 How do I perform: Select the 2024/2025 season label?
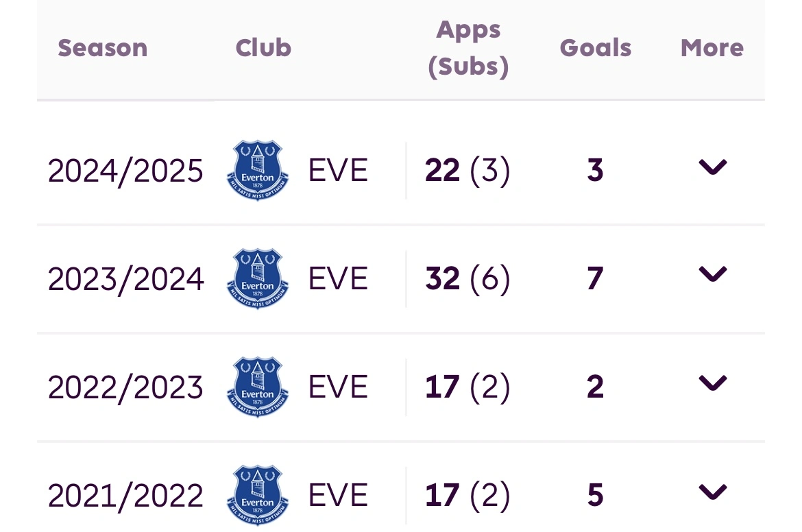tap(125, 171)
